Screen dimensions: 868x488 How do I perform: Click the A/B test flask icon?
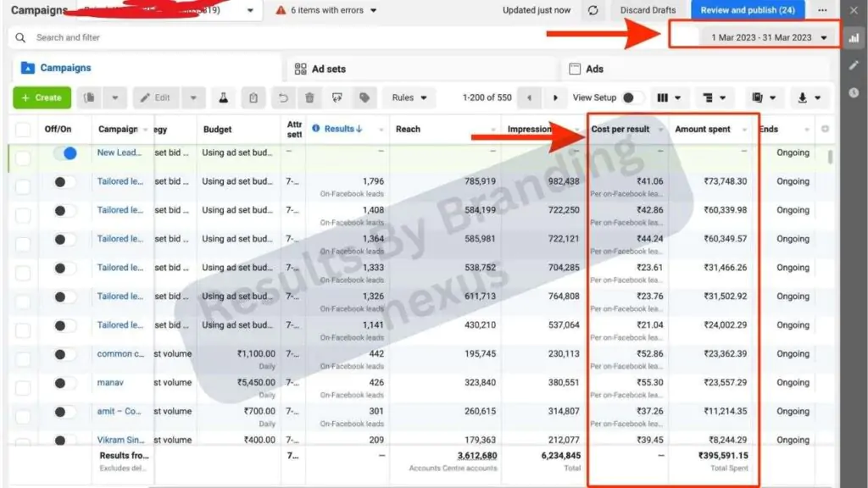(x=225, y=97)
